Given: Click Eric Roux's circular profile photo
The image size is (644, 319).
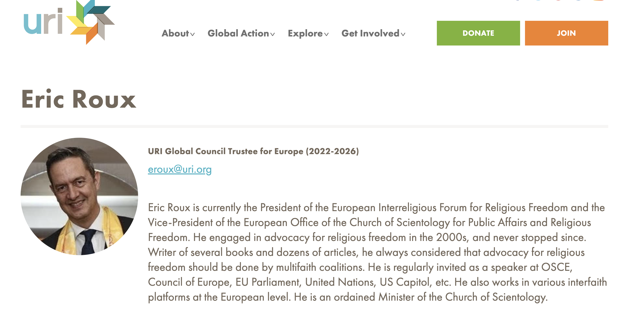Looking at the screenshot, I should click(79, 196).
